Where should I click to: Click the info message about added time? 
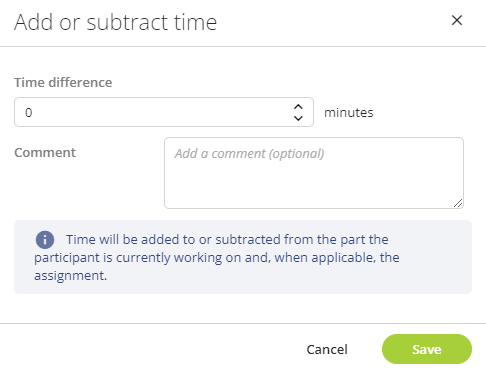coord(243,257)
